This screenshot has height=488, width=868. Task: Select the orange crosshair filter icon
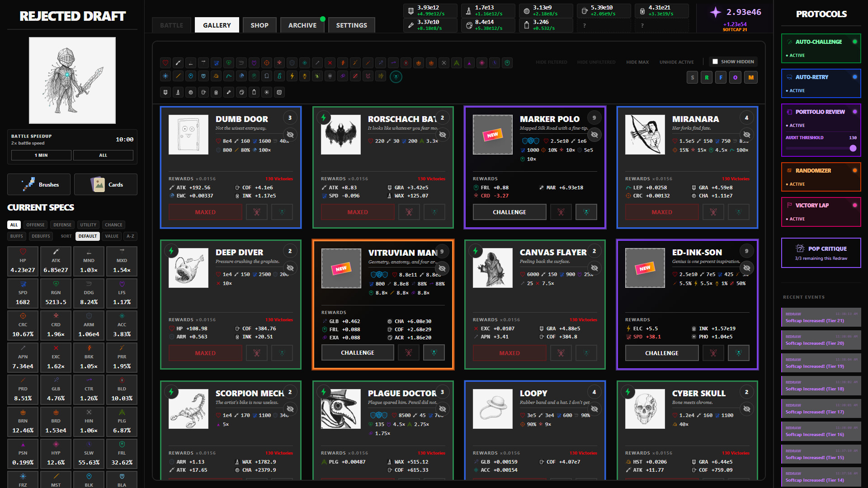(x=267, y=63)
